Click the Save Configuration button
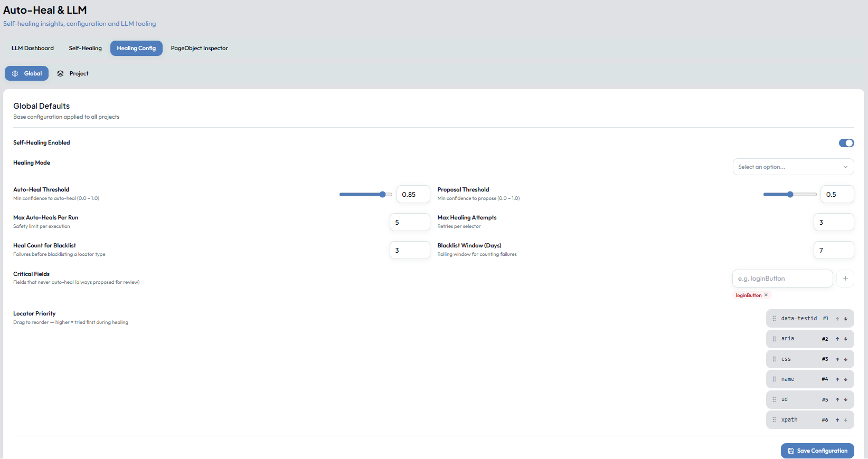This screenshot has height=459, width=868. pyautogui.click(x=817, y=451)
